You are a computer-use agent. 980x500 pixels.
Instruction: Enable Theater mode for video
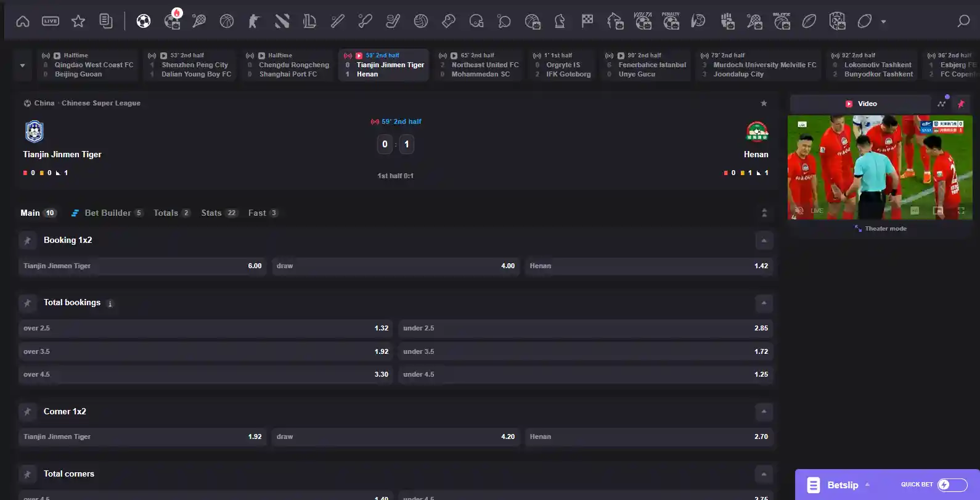click(880, 229)
